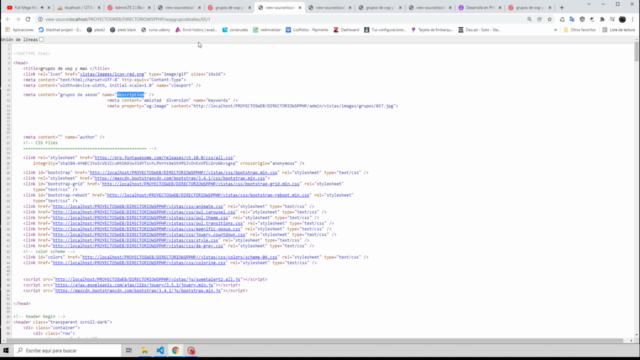Follow the googleapis jquery.min.js script link

click(x=134, y=285)
